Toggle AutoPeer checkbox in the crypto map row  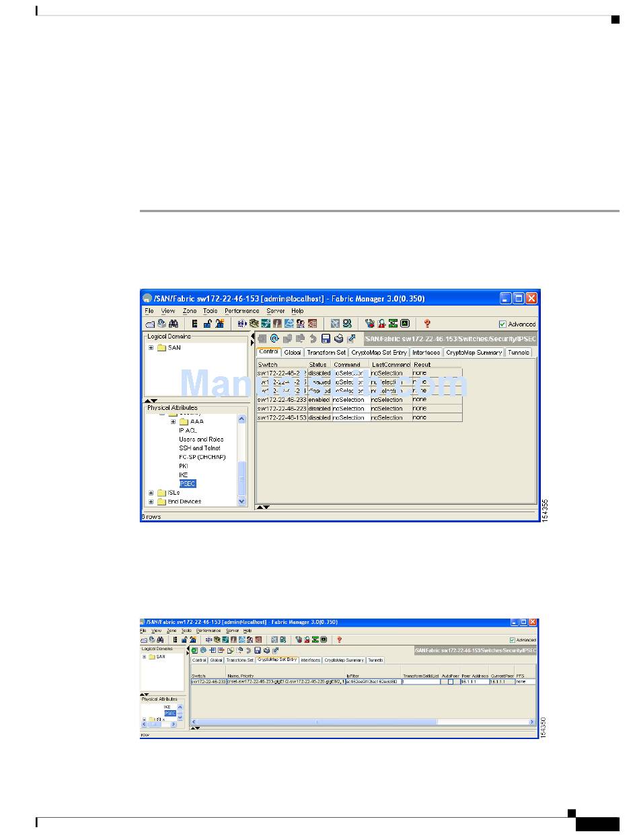point(451,682)
